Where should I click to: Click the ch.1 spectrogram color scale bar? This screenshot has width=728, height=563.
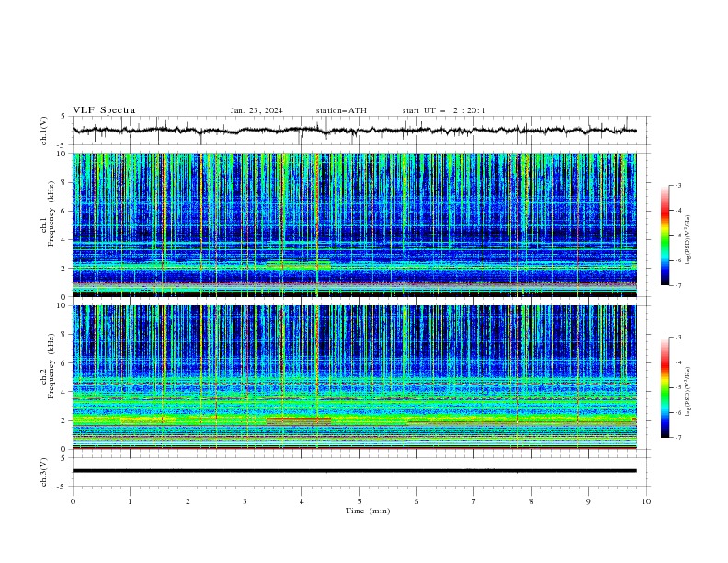pos(665,235)
